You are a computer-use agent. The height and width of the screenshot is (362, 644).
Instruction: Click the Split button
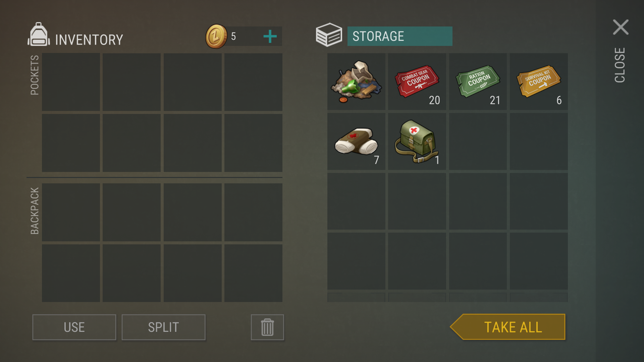[163, 327]
